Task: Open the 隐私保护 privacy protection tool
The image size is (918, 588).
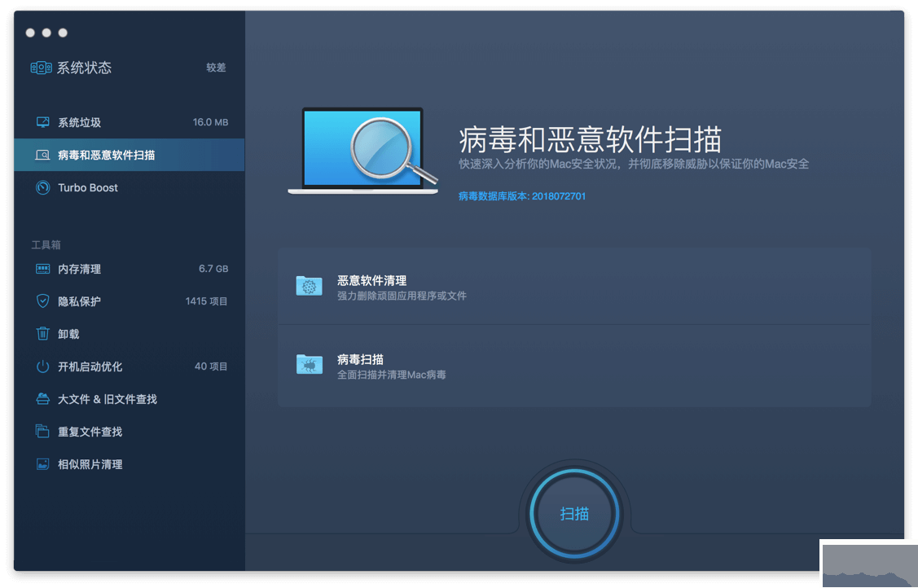Action: point(43,301)
